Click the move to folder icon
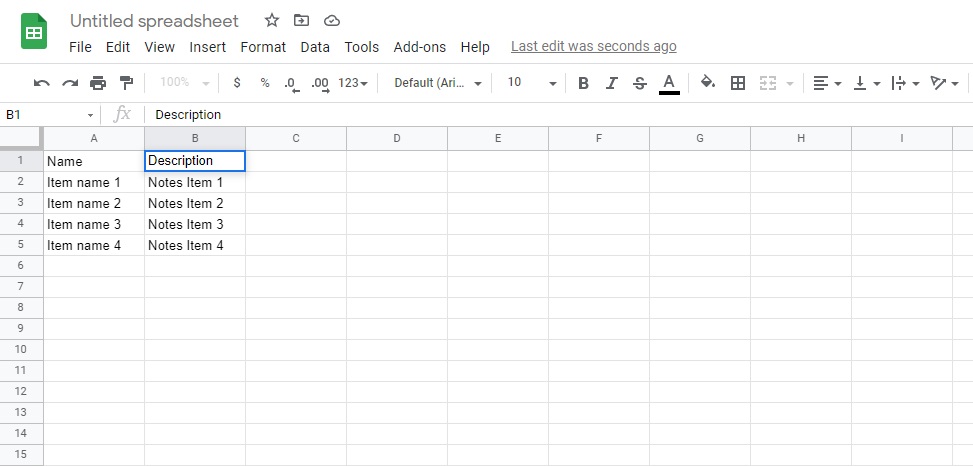This screenshot has width=973, height=466. tap(301, 21)
